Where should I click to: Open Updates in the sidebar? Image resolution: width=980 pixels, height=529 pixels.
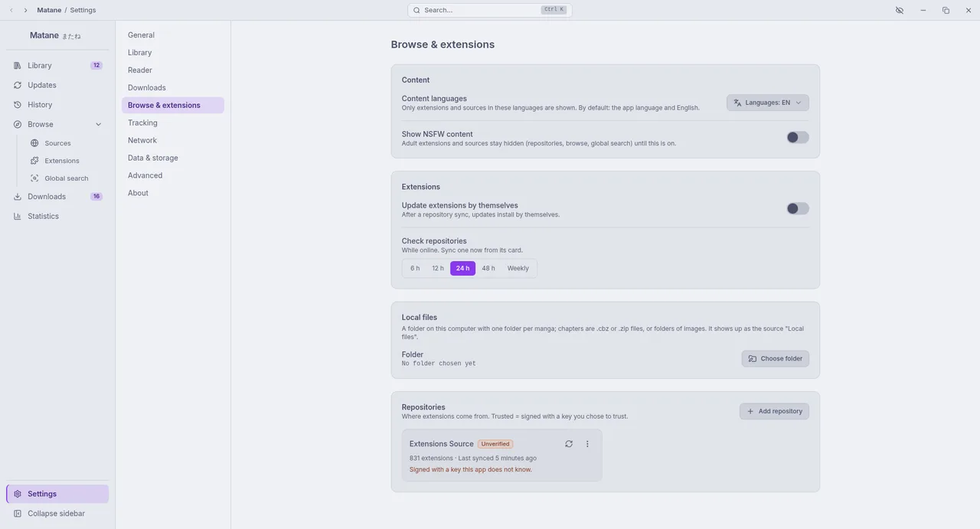[x=57, y=85]
